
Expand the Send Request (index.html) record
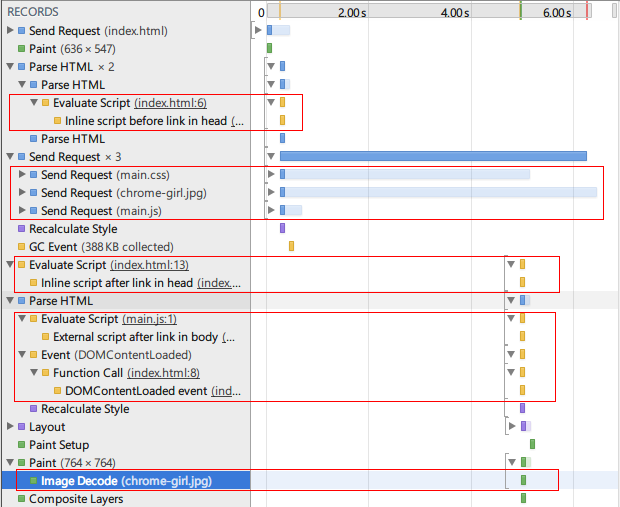[x=10, y=31]
